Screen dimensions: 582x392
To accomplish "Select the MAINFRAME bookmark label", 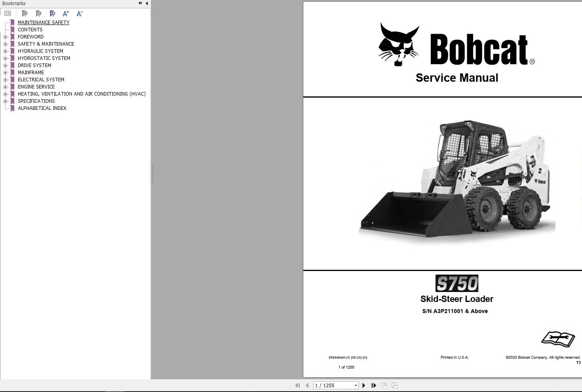I will click(x=31, y=73).
